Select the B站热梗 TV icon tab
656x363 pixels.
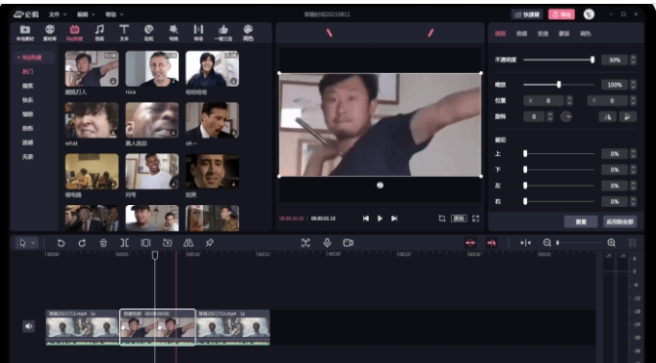click(74, 30)
